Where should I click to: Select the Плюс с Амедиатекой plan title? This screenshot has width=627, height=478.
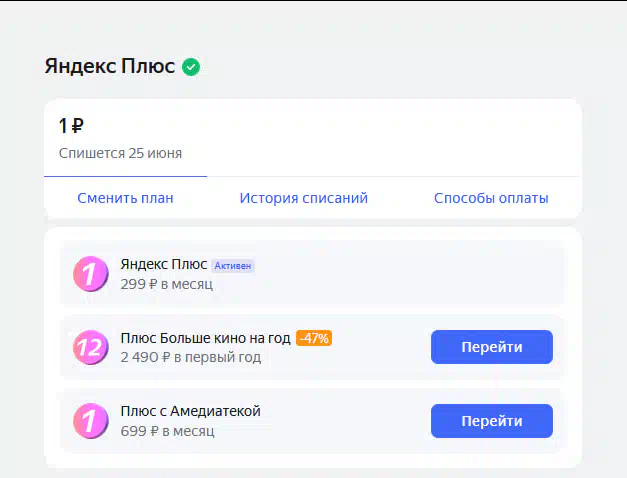point(190,411)
